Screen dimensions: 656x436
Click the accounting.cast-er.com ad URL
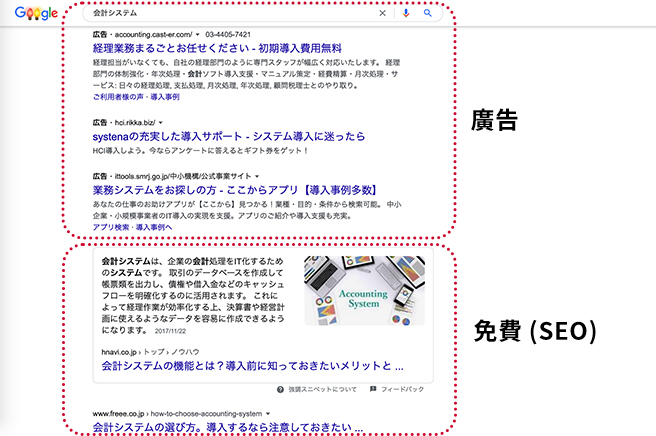click(x=154, y=34)
